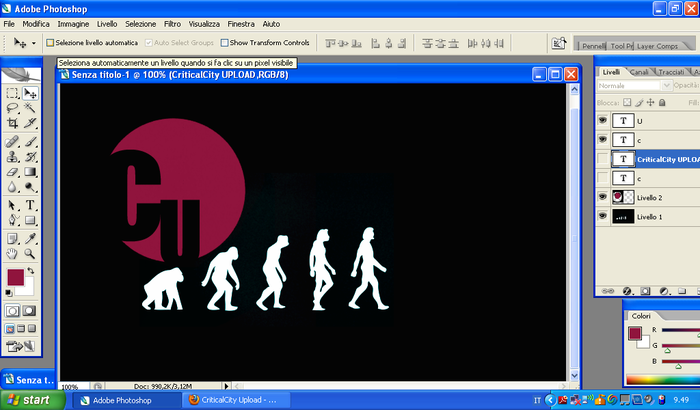Hide the visible c text layer
Image resolution: width=700 pixels, height=410 pixels.
click(603, 140)
